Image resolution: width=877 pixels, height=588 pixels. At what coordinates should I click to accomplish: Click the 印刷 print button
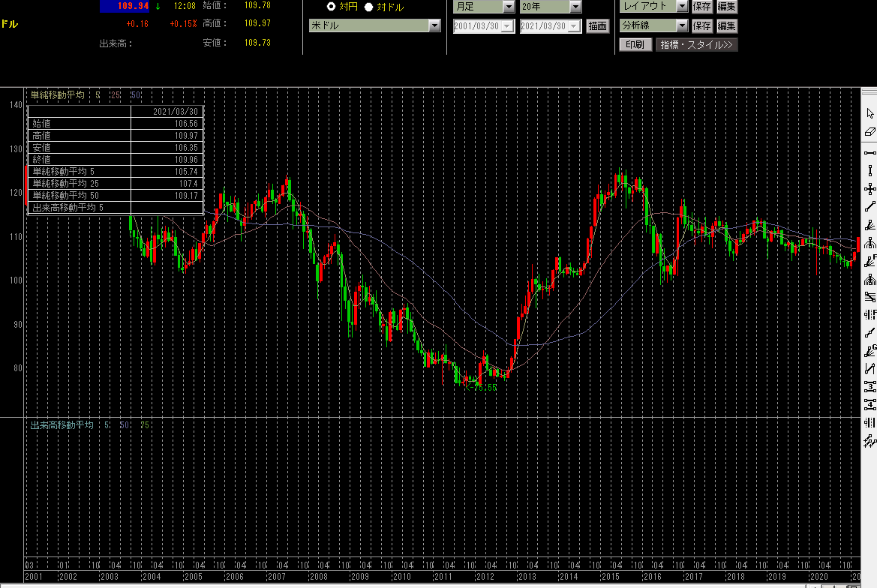pyautogui.click(x=635, y=45)
